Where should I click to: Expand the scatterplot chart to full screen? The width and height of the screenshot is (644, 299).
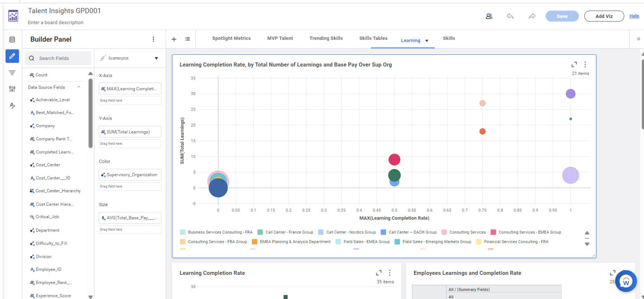pyautogui.click(x=574, y=64)
